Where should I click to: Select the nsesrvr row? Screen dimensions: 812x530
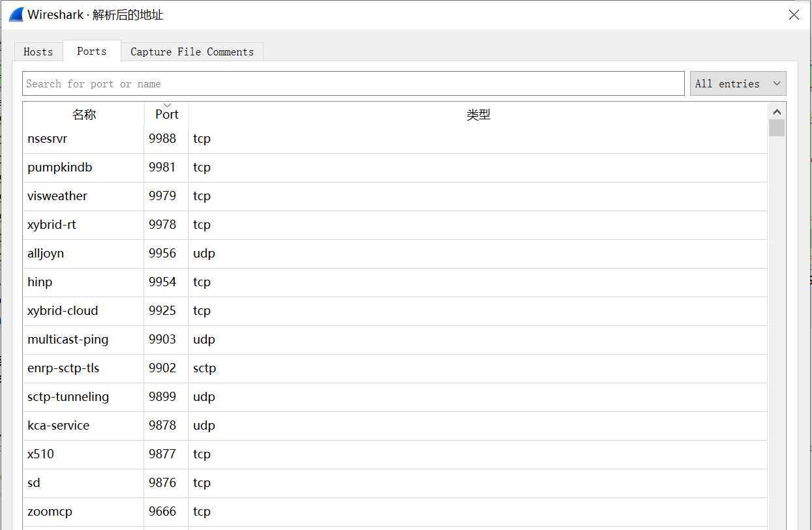tap(47, 139)
